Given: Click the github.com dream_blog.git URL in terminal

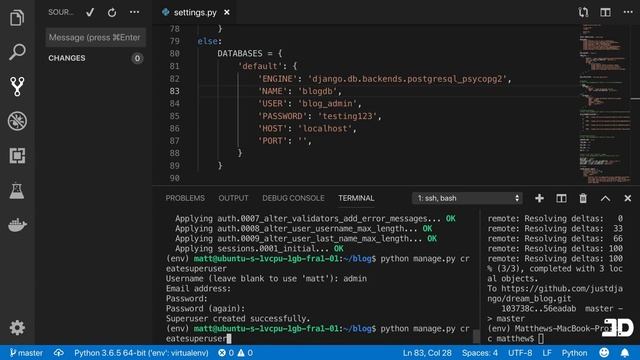Looking at the screenshot, I should pos(555,293).
